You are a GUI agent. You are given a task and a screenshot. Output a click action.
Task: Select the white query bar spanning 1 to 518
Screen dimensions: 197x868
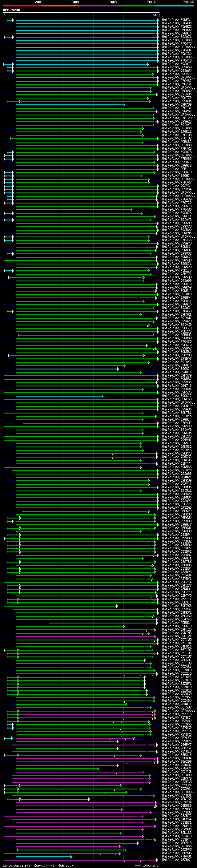pos(81,13)
